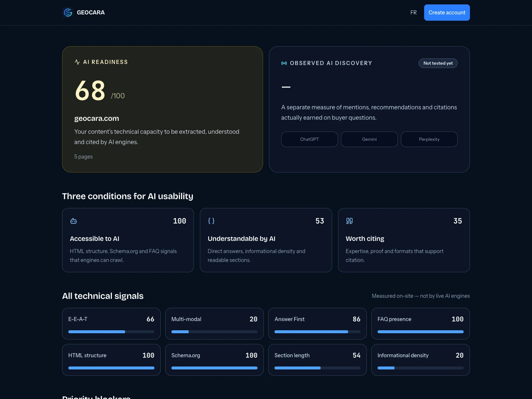Click the Three conditions for AI usability heading
The image size is (532, 399).
[x=128, y=196]
